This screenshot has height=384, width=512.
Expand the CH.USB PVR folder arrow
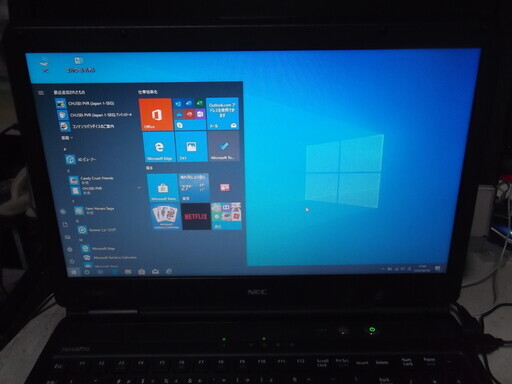[139, 188]
